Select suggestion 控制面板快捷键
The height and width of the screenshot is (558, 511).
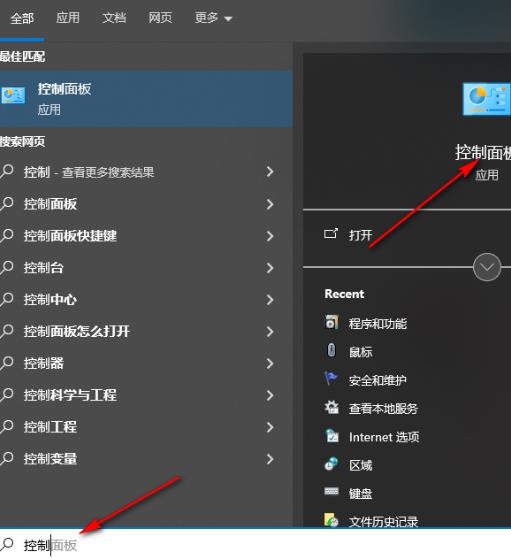pyautogui.click(x=70, y=236)
